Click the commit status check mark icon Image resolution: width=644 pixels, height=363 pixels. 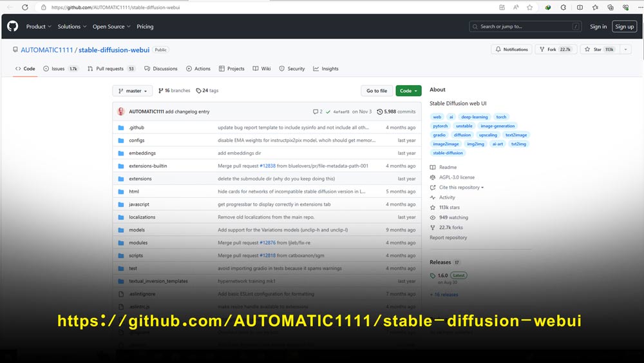(x=328, y=112)
